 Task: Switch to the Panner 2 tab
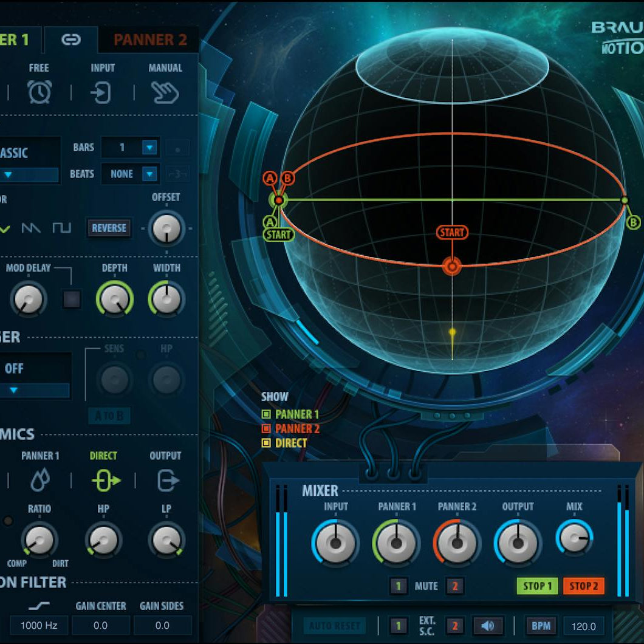point(149,40)
